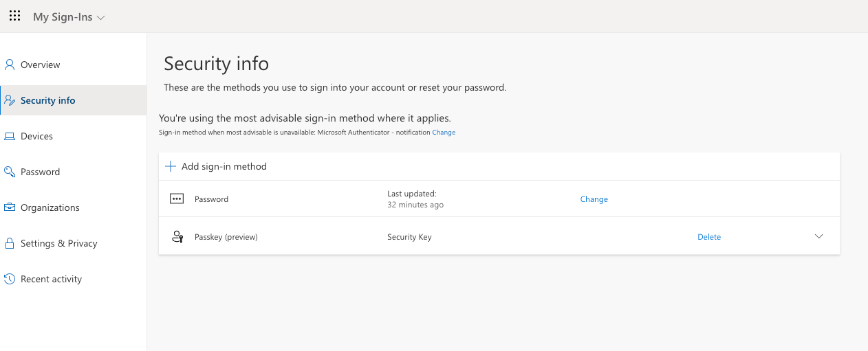Expand the Passkey row details chevron
868x351 pixels.
tap(818, 236)
